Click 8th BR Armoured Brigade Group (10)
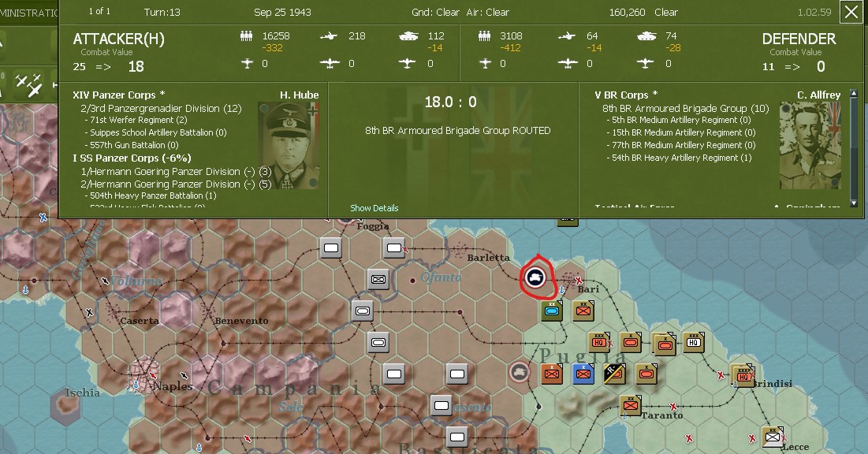Image resolution: width=868 pixels, height=454 pixels. pyautogui.click(x=686, y=109)
